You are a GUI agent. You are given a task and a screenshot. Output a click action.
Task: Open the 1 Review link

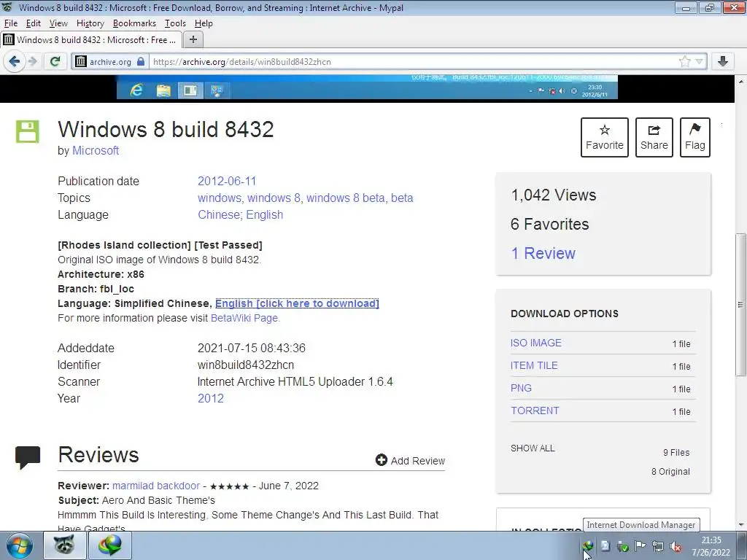point(543,253)
